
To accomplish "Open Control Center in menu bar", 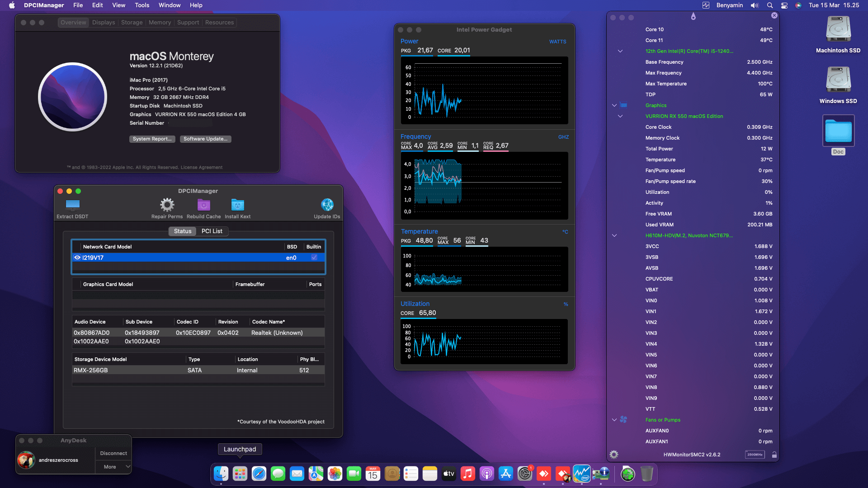I will pyautogui.click(x=784, y=5).
